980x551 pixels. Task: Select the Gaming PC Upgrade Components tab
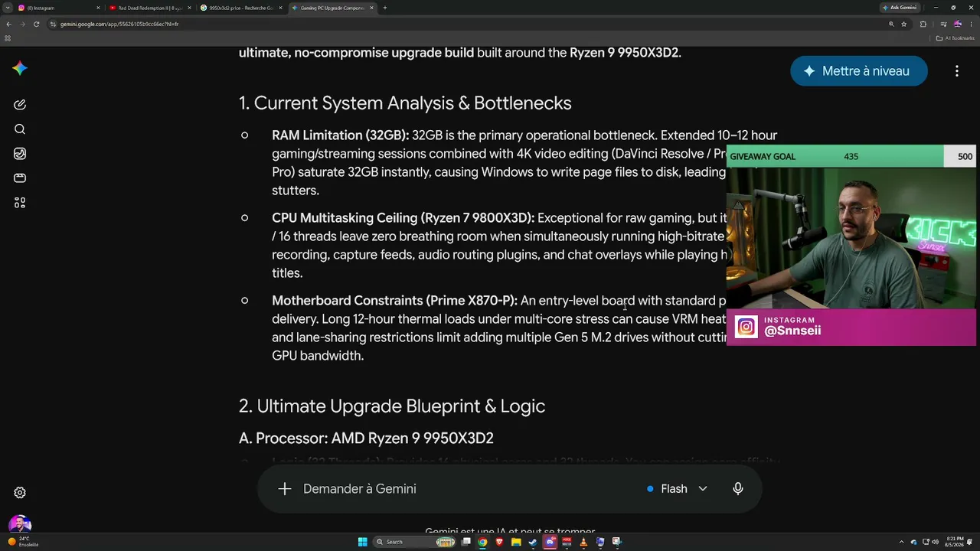tap(332, 8)
